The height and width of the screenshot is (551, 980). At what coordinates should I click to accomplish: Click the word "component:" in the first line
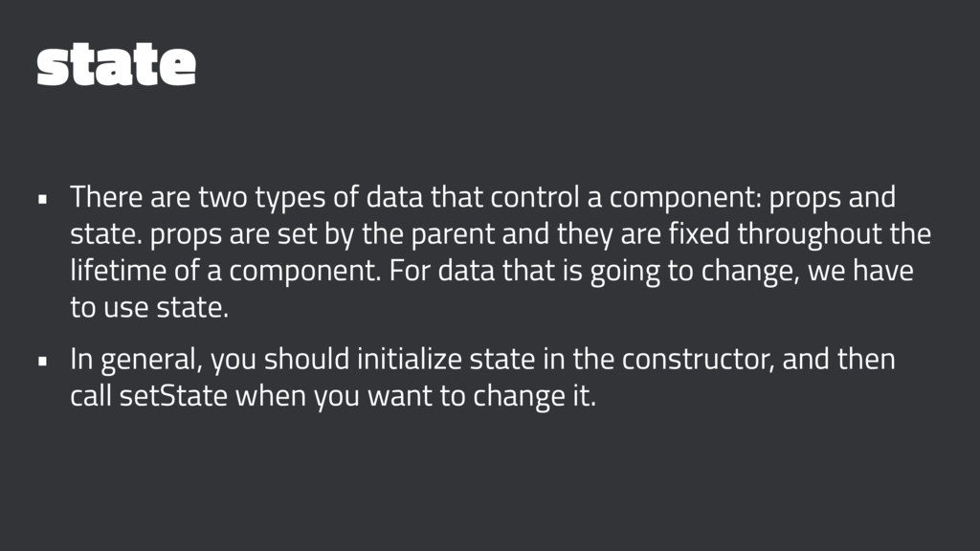click(685, 198)
